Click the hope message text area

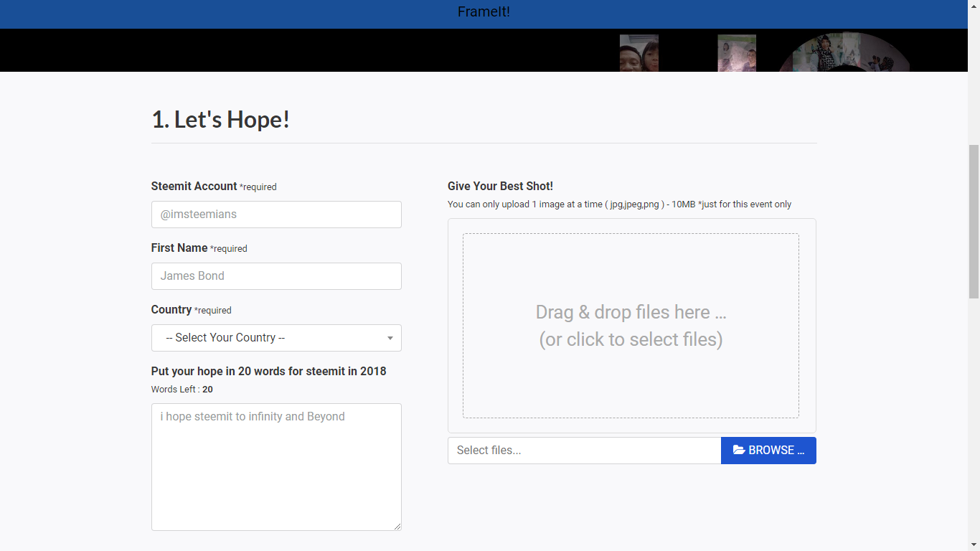click(x=276, y=467)
